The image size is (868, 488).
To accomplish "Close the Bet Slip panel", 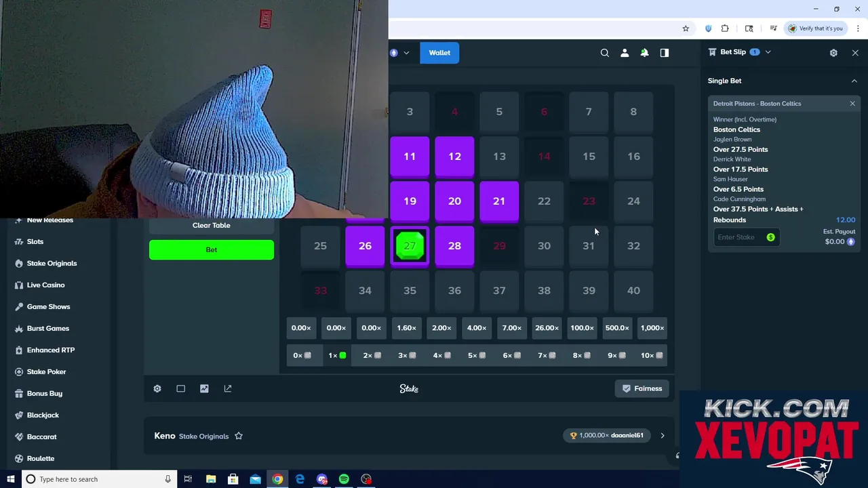I will point(855,53).
